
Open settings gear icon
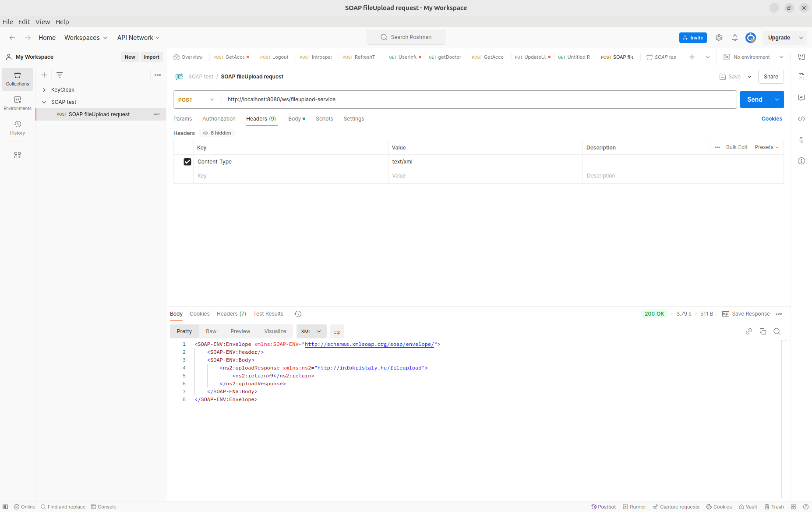[719, 38]
